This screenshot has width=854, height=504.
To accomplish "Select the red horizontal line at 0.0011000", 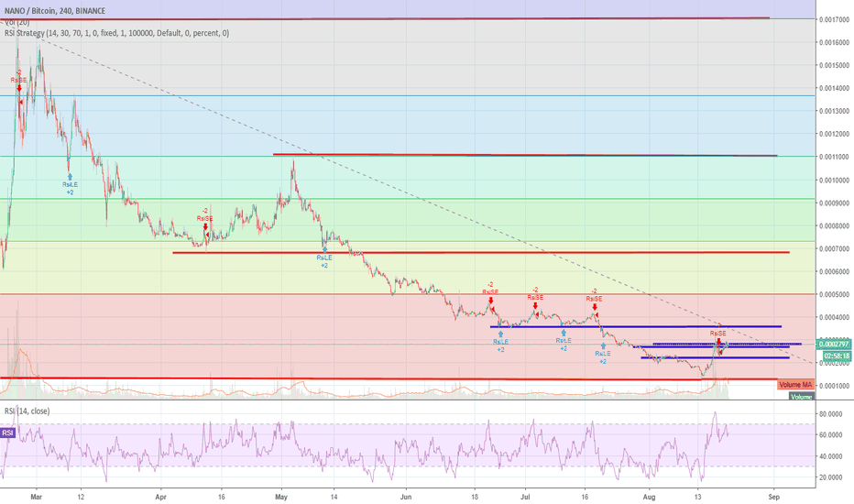I will [525, 155].
